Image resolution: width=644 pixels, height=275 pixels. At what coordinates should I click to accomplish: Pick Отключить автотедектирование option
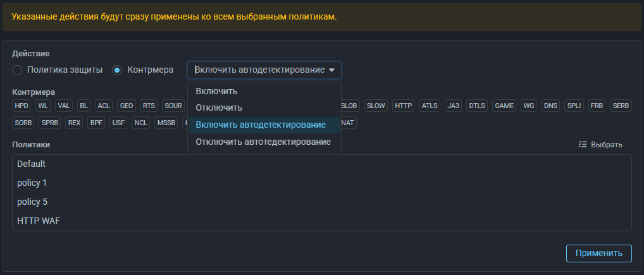point(263,142)
